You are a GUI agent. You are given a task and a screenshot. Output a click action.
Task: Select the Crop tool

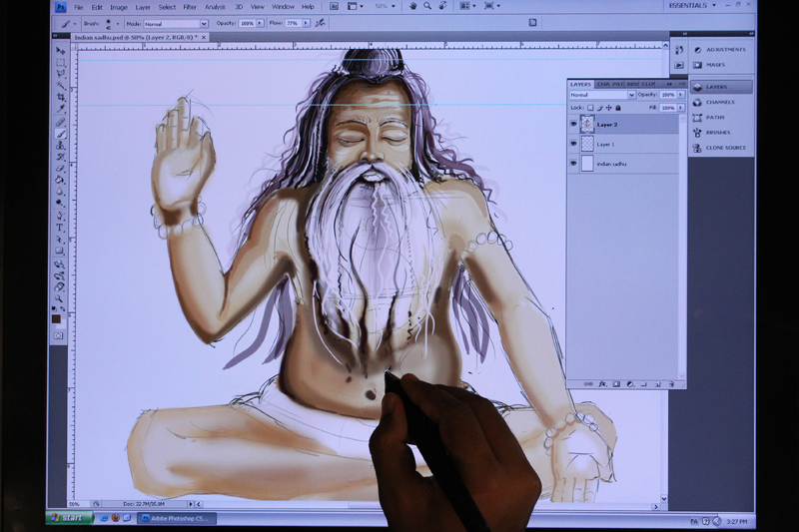click(60, 97)
